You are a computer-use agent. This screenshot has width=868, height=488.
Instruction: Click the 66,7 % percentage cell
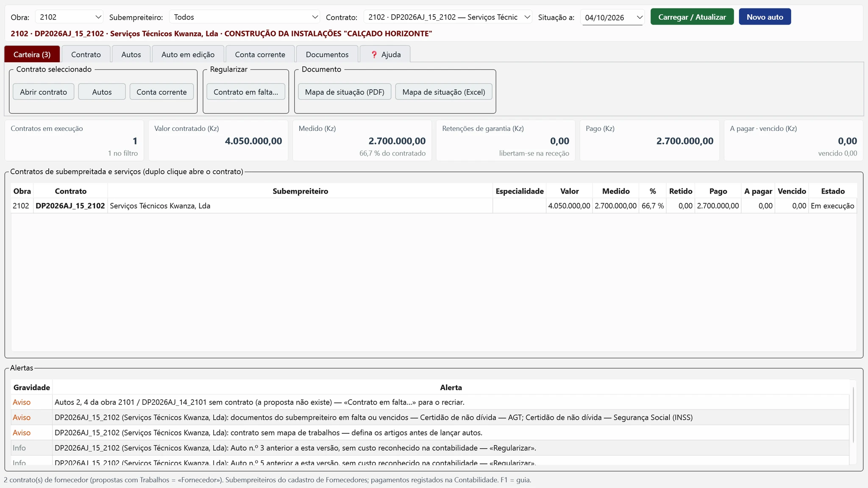pyautogui.click(x=652, y=206)
